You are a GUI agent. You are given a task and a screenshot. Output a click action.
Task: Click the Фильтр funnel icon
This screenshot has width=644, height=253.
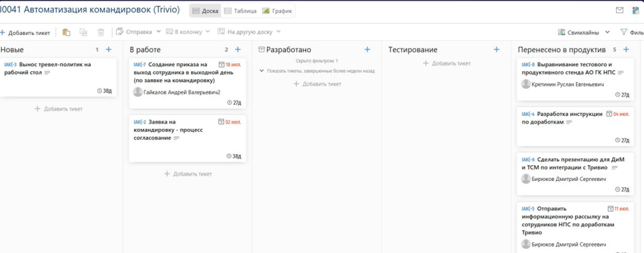click(x=624, y=32)
